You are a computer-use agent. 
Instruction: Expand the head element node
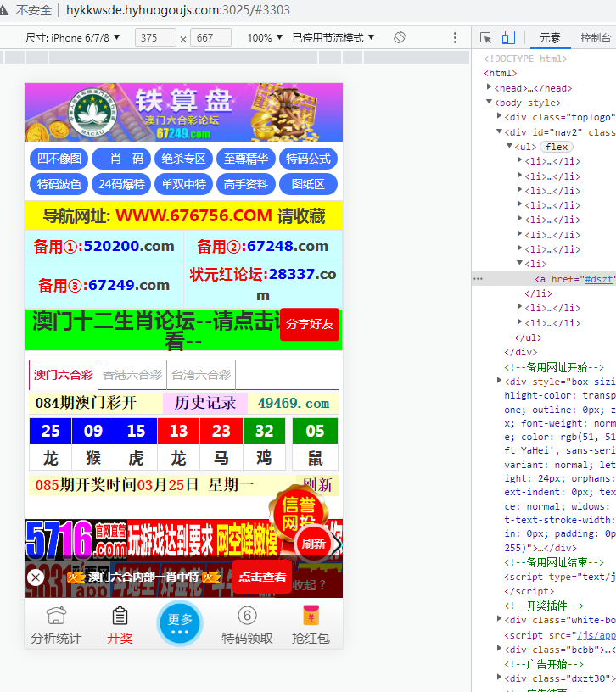click(x=489, y=87)
